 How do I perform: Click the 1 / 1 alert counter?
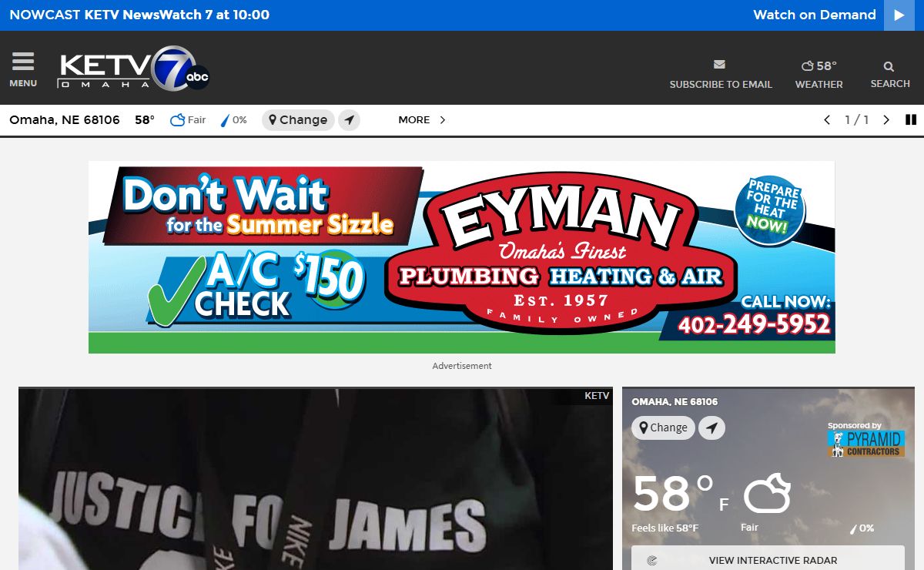click(856, 120)
